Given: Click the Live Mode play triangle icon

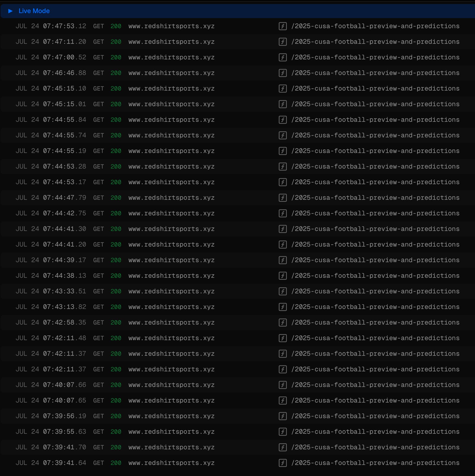Looking at the screenshot, I should 10,11.
